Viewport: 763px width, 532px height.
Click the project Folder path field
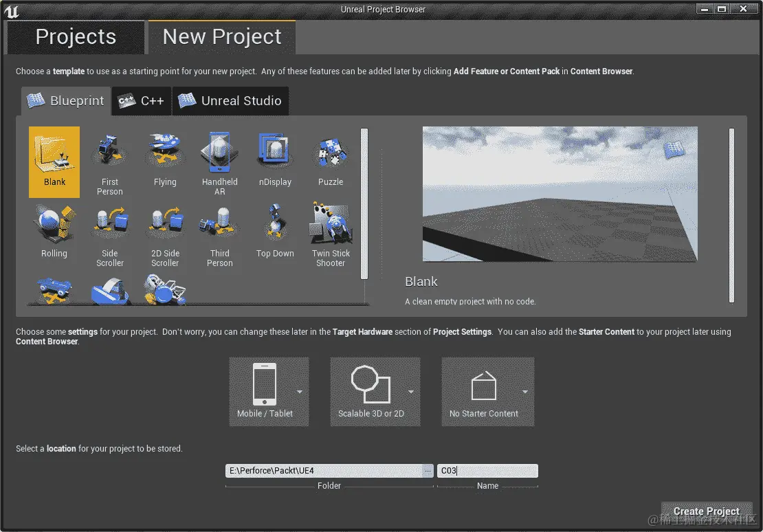(324, 471)
